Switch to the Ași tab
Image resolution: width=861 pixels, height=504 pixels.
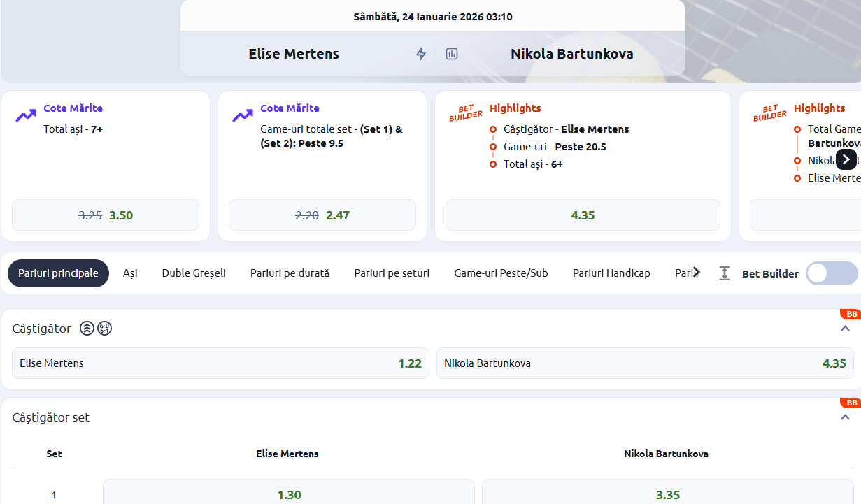click(x=130, y=273)
